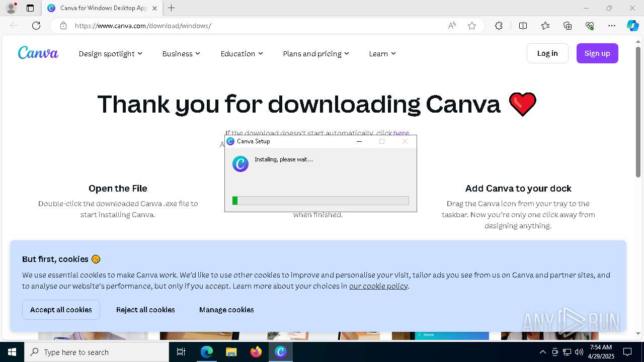
Task: Click the Add Canva to your dock heading
Action: [518, 189]
